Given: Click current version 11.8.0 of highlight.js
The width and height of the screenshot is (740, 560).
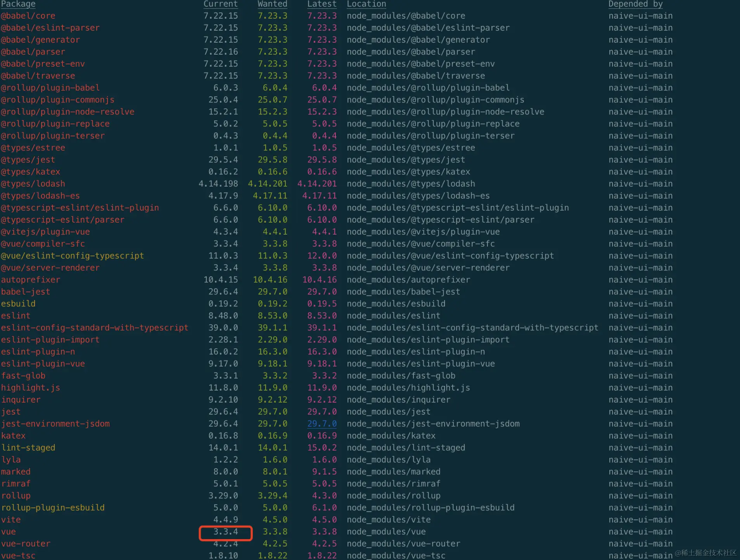Looking at the screenshot, I should (223, 388).
